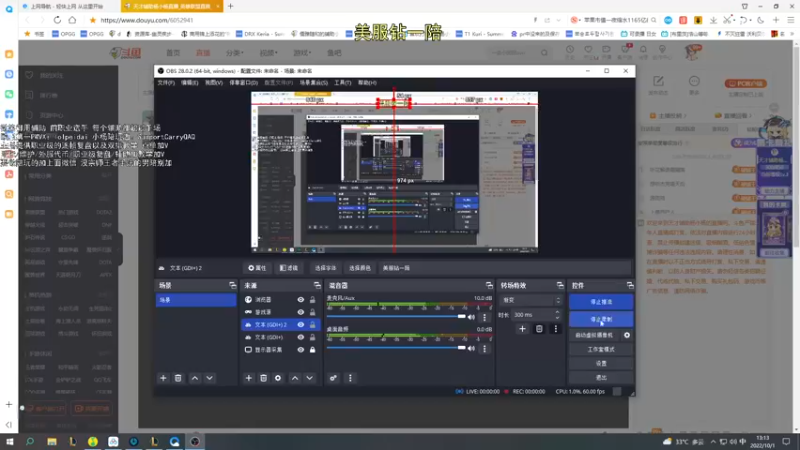This screenshot has height=450, width=800.
Task: Click 停止推流 stop streaming button
Action: [601, 302]
